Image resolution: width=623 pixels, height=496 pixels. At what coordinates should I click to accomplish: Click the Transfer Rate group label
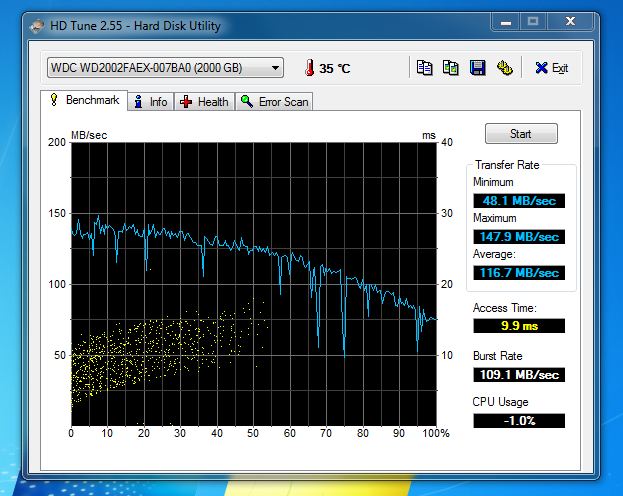[507, 165]
